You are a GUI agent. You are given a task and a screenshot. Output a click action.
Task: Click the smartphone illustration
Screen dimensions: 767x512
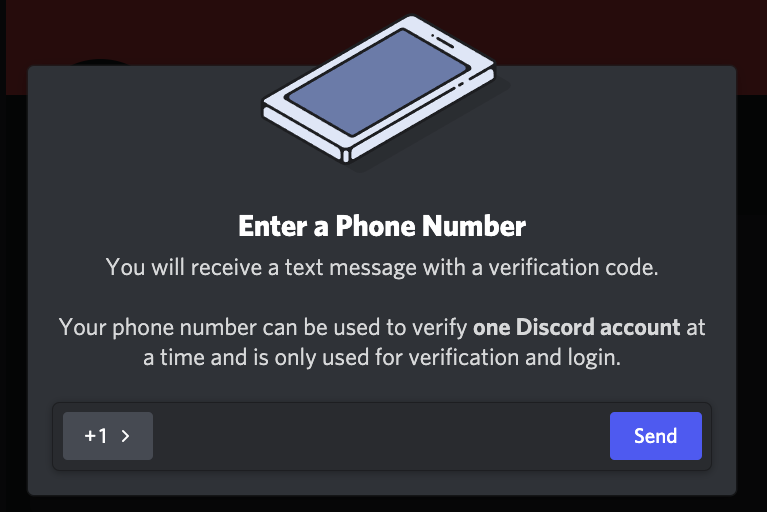[x=379, y=89]
